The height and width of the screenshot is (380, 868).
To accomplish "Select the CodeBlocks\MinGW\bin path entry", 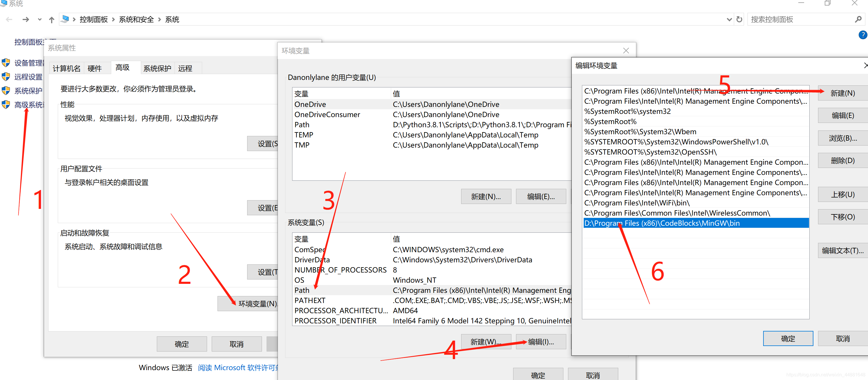I will pyautogui.click(x=696, y=223).
